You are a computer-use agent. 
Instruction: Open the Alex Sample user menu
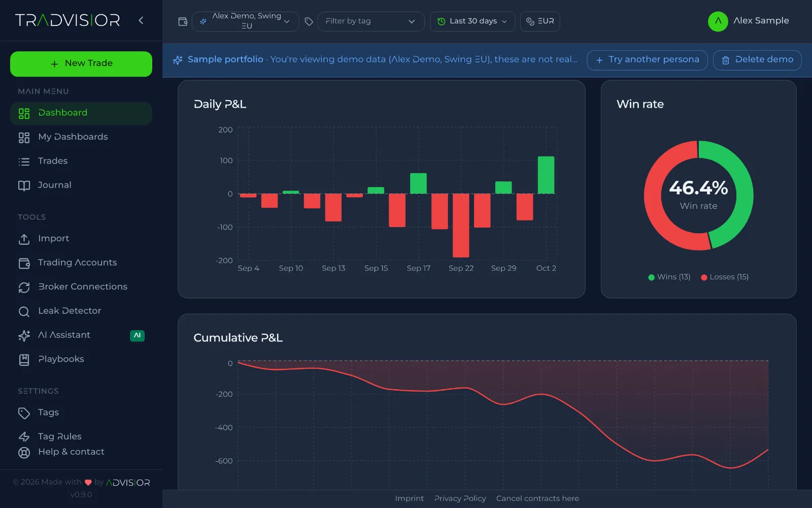(749, 21)
